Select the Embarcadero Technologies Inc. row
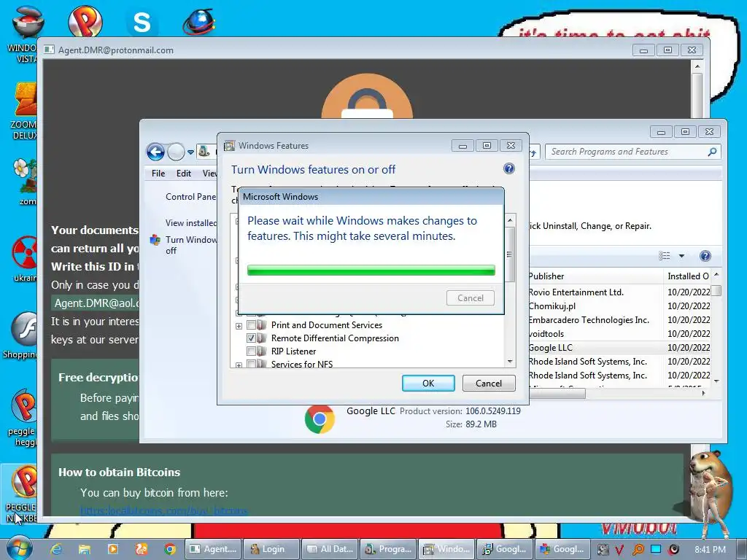747x560 pixels. click(619, 320)
